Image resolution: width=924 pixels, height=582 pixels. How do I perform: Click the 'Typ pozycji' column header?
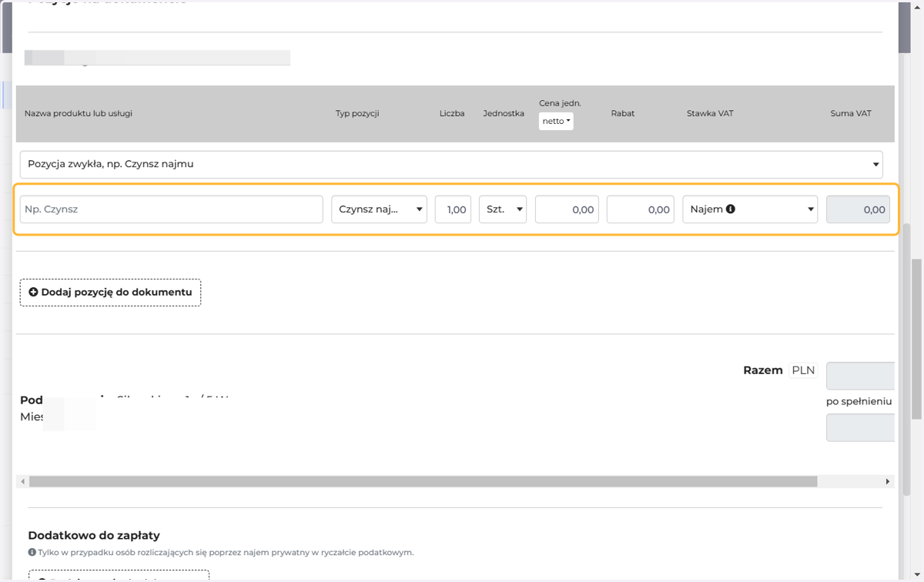357,113
